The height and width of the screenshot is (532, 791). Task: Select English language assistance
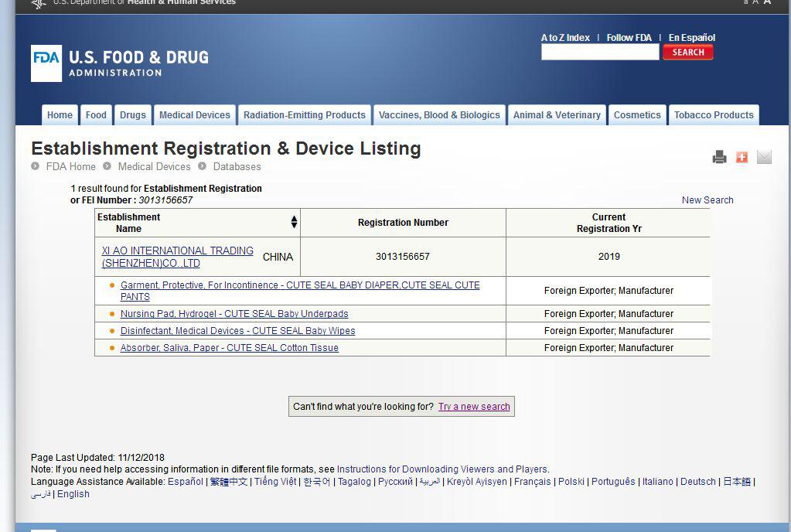[73, 494]
